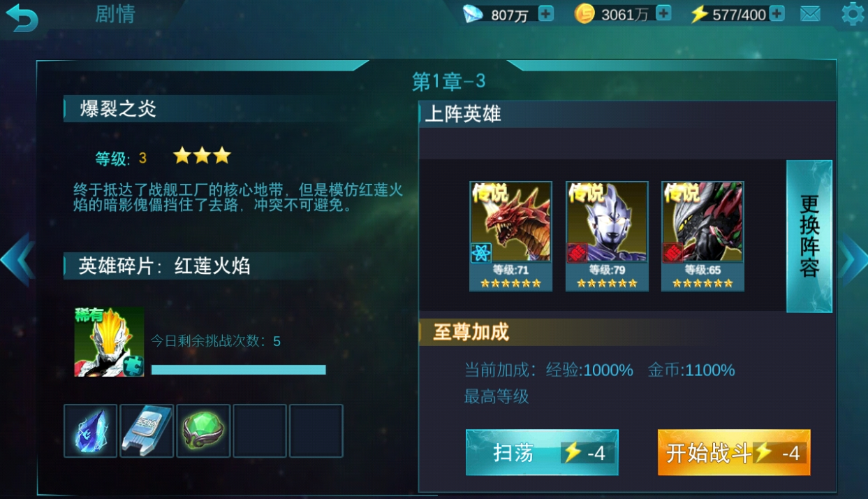Open 更换阵容 lineup change panel
Viewport: 868px width, 499px height.
click(x=809, y=236)
